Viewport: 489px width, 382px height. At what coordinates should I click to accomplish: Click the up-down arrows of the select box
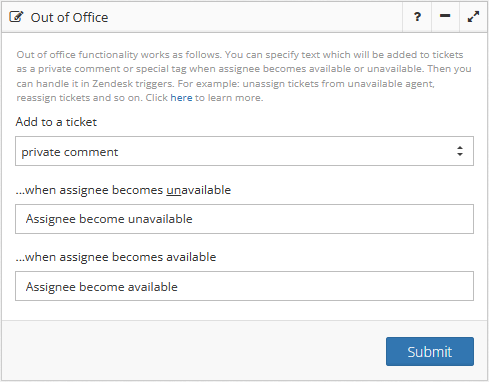pyautogui.click(x=460, y=151)
